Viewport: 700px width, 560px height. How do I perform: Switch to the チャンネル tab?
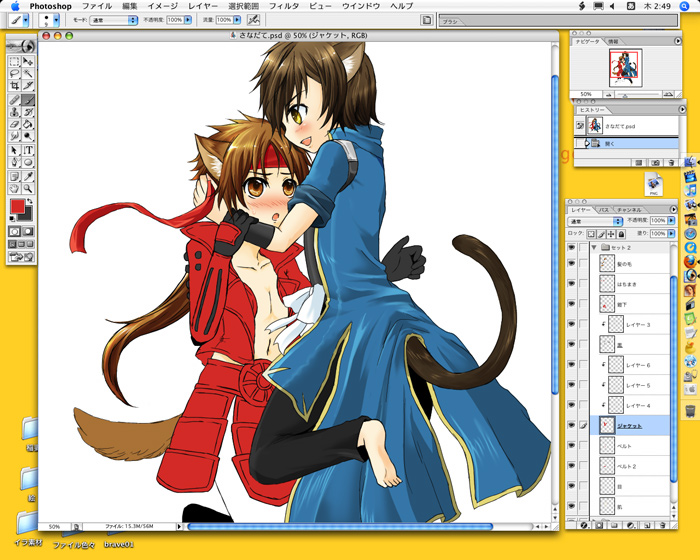(629, 209)
